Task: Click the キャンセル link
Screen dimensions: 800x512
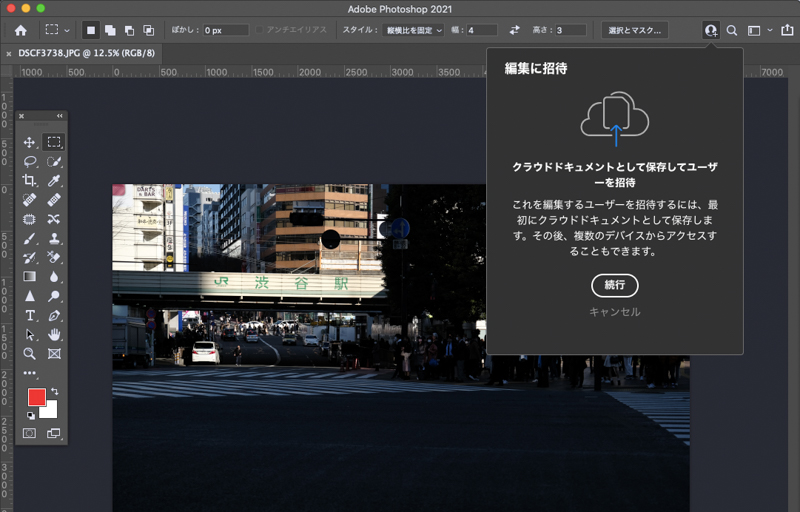Action: (614, 312)
